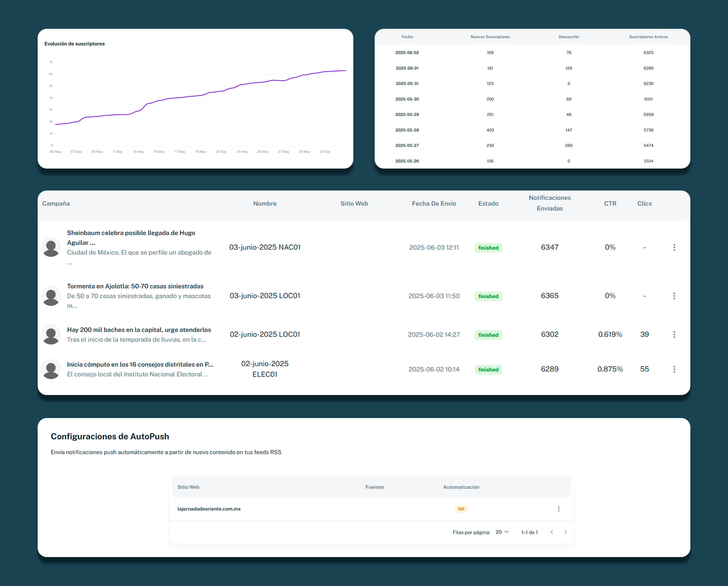728x586 pixels.
Task: Click the Off automation badge
Action: tap(461, 509)
